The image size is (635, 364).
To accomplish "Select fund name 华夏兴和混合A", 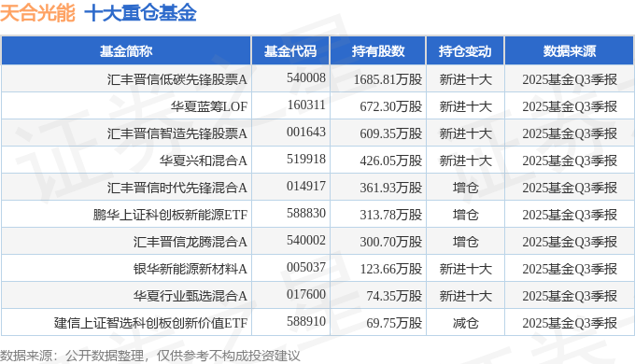I will tap(203, 161).
